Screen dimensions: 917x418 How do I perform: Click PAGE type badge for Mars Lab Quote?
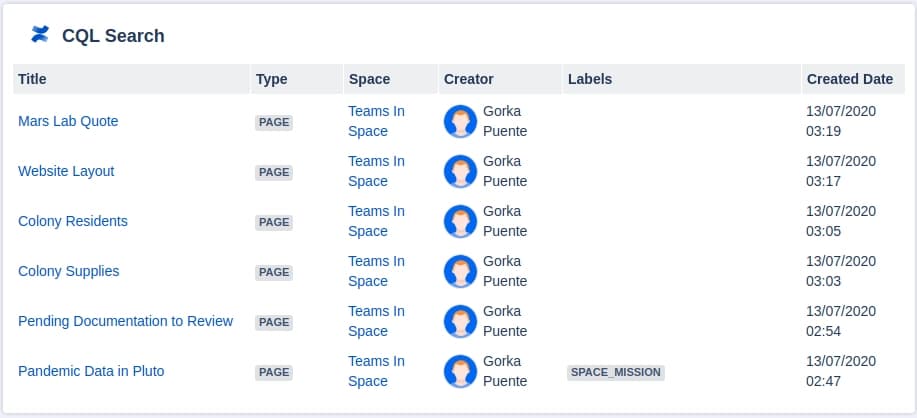(x=274, y=122)
